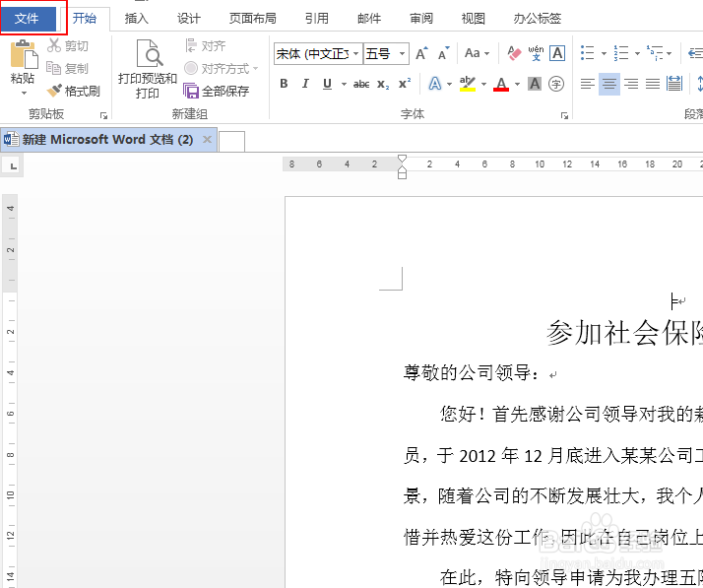Click the ruler tab selector L icon
The width and height of the screenshot is (703, 588).
pos(12,166)
